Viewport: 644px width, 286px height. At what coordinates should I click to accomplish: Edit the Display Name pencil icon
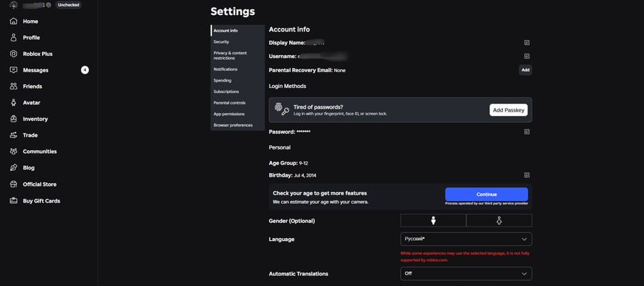pyautogui.click(x=527, y=43)
